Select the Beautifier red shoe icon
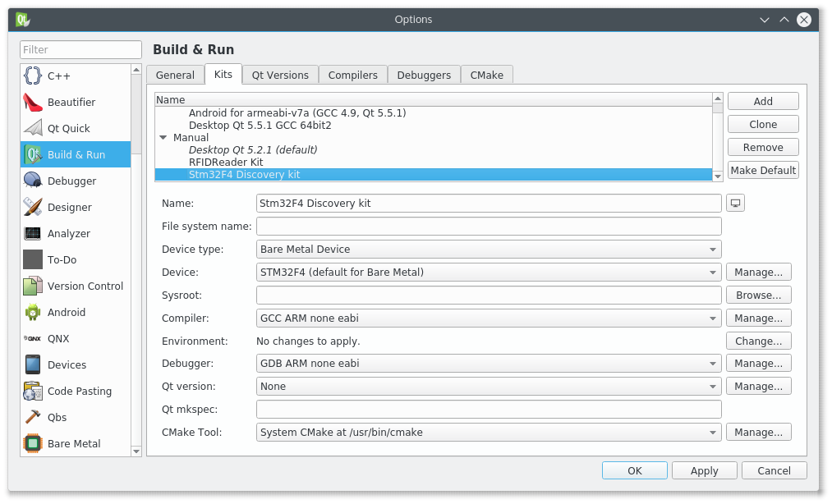 point(32,102)
